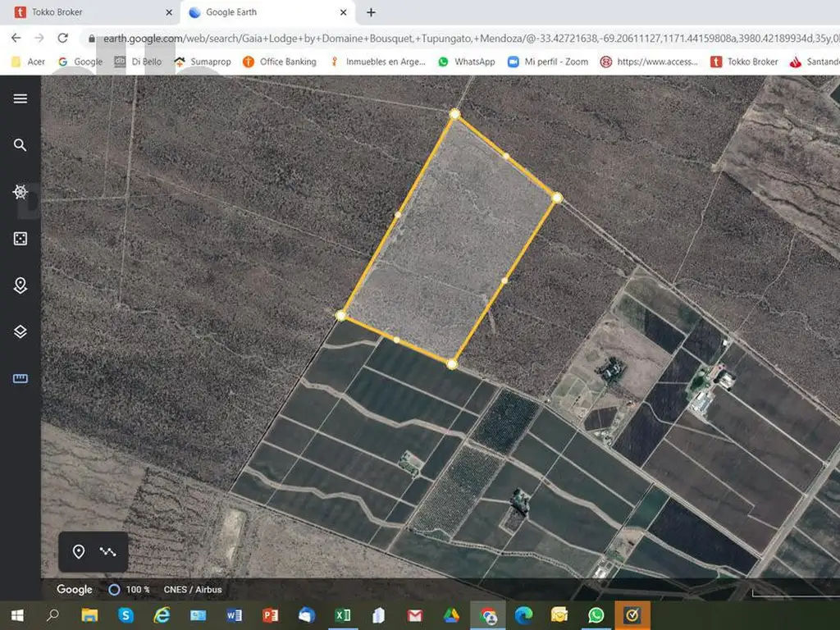Click the Add placemark icon

tap(79, 551)
